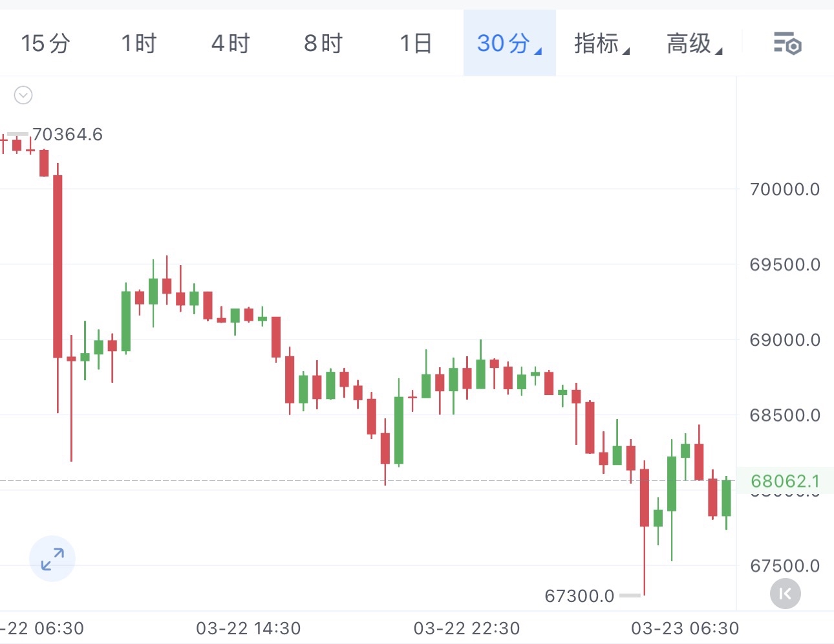The height and width of the screenshot is (644, 834).
Task: Click the 67300.0 low price marker
Action: [x=579, y=596]
